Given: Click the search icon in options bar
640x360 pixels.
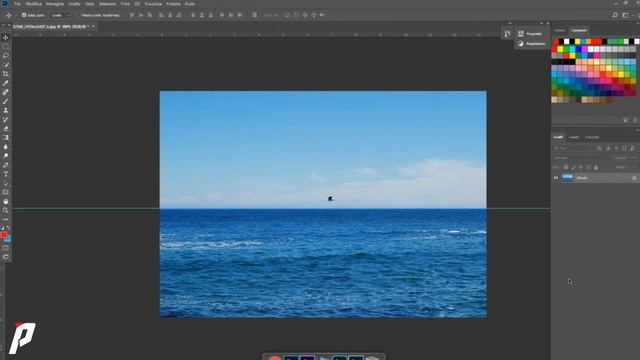Looking at the screenshot, I should click(x=615, y=15).
